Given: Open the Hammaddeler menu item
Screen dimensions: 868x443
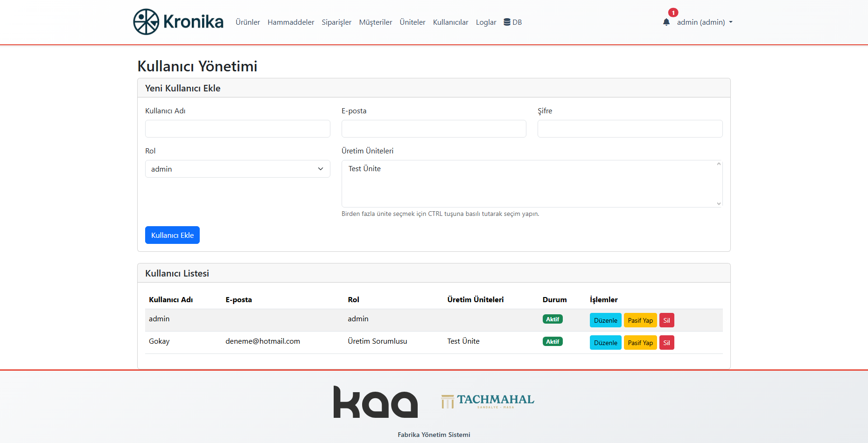Looking at the screenshot, I should pyautogui.click(x=291, y=22).
